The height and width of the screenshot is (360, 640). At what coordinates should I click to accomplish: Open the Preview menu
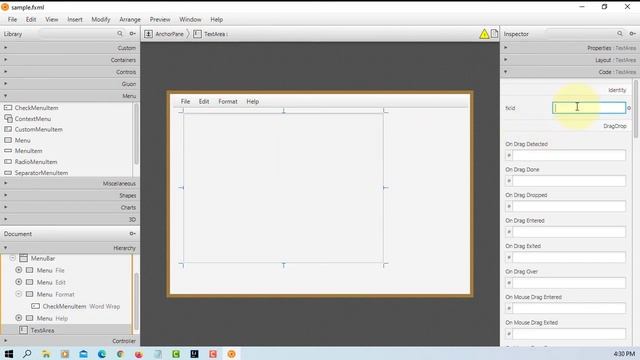[160, 19]
